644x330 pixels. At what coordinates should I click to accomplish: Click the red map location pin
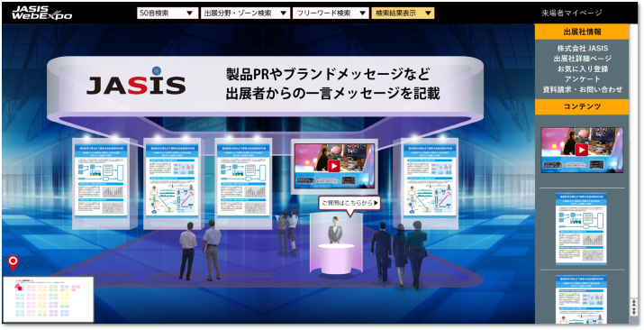coord(14,263)
